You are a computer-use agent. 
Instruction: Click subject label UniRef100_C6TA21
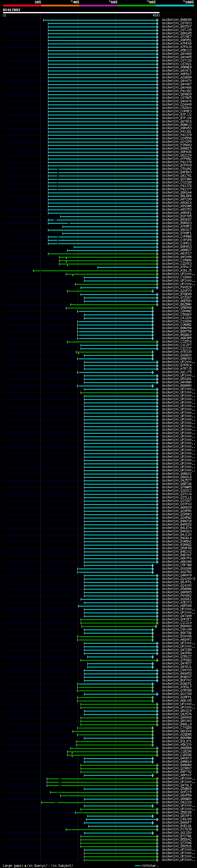coord(177,64)
